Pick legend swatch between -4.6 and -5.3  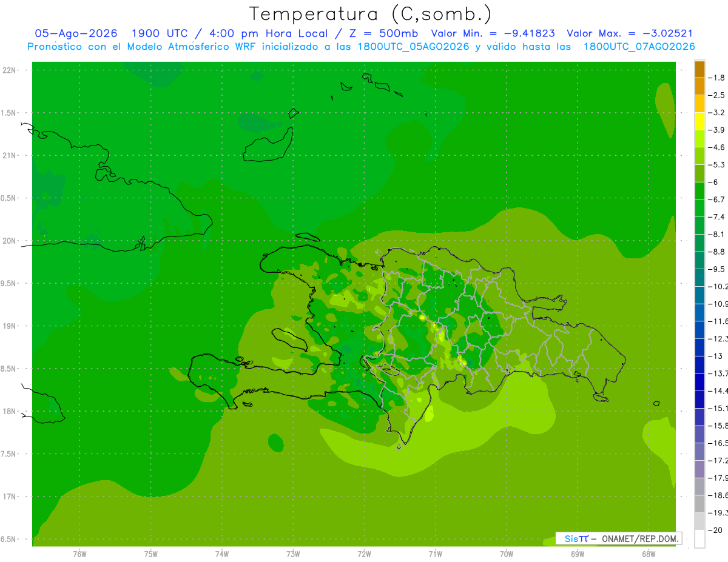click(x=699, y=156)
